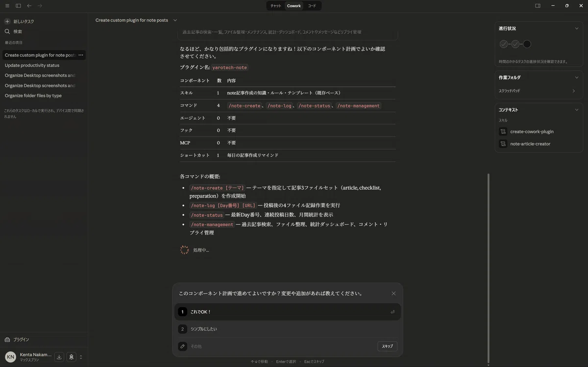Click the /note-create code tag in table
Screen dimensions: 588x367
(245, 105)
